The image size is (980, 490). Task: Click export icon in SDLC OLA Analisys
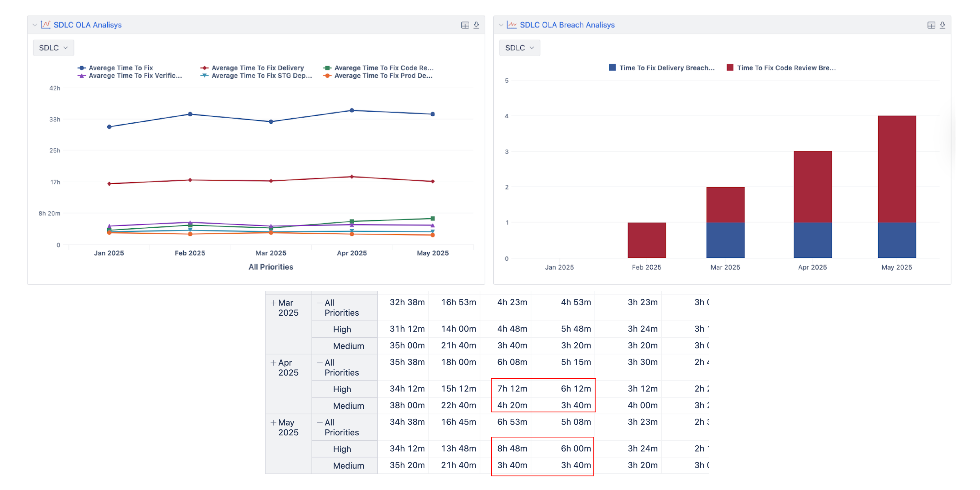pyautogui.click(x=476, y=25)
